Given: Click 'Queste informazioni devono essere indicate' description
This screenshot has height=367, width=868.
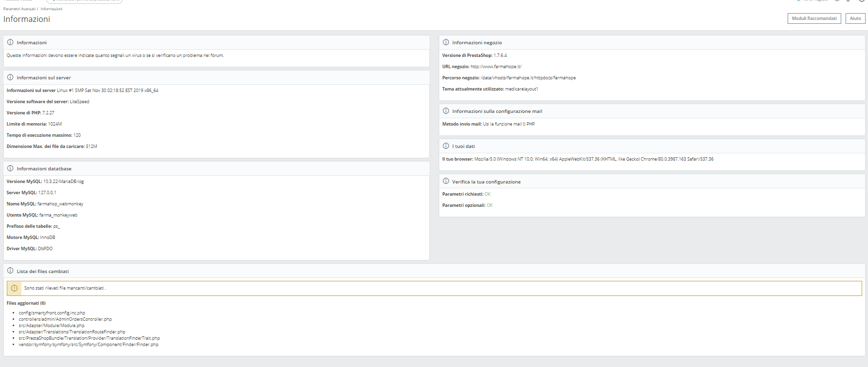Looking at the screenshot, I should pos(115,55).
